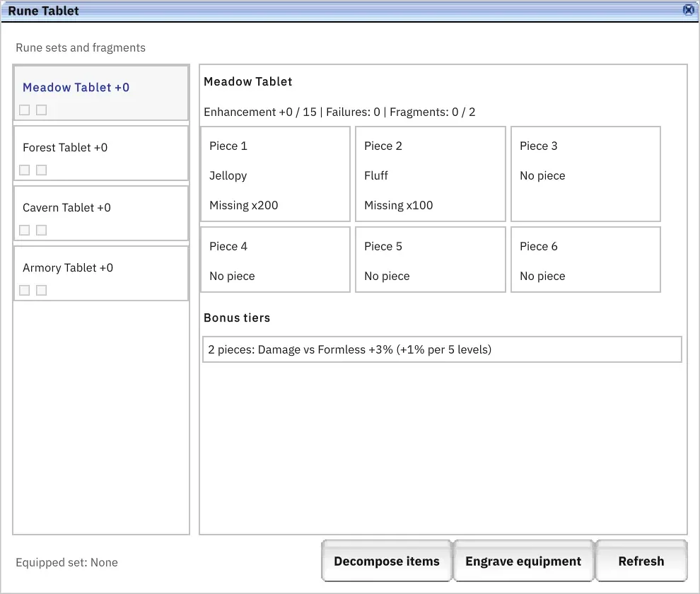Click the Meadow Tablet detail heading
This screenshot has width=700, height=594.
(247, 81)
